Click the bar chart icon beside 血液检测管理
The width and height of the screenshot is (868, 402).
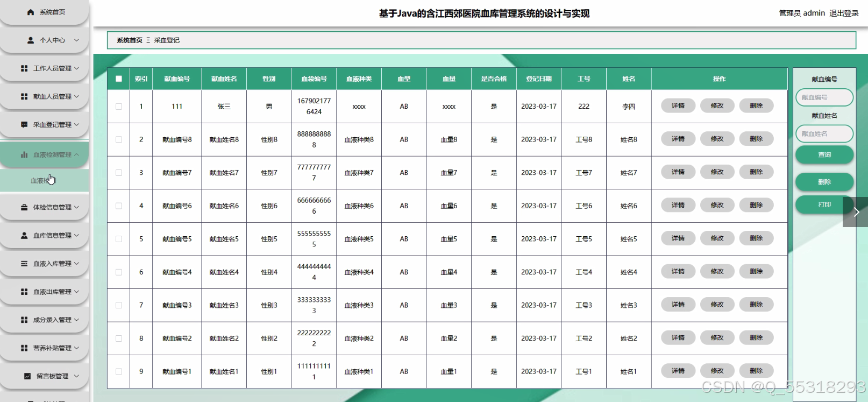[x=24, y=154]
